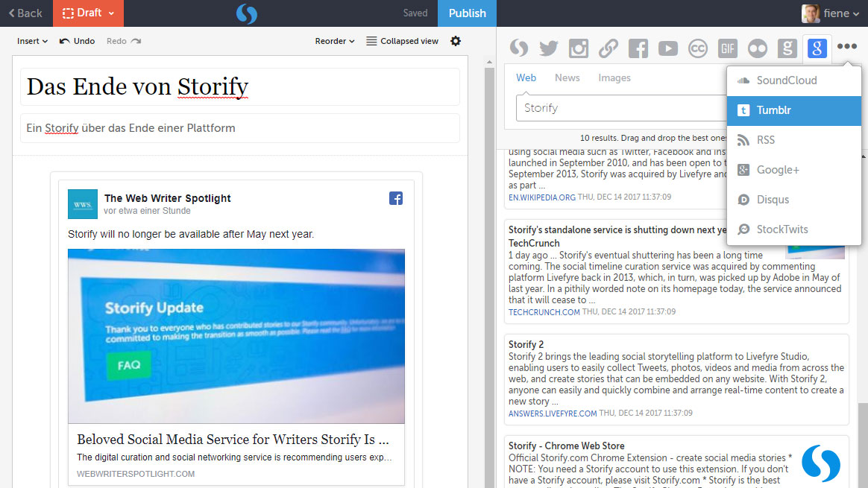Edit the story description field

239,128
